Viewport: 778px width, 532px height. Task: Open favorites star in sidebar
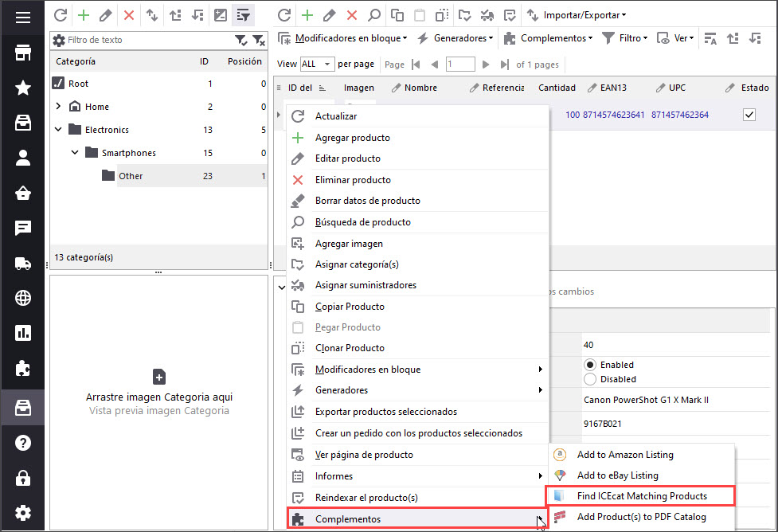(x=23, y=88)
